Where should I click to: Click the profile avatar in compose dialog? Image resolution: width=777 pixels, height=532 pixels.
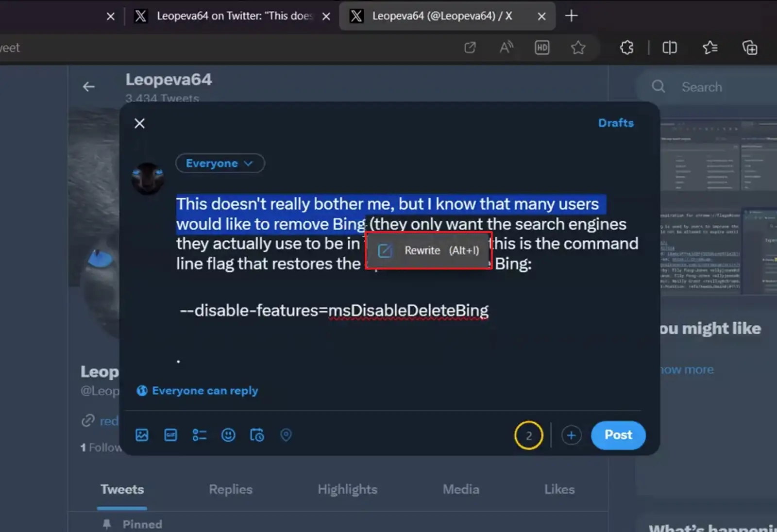(x=148, y=179)
